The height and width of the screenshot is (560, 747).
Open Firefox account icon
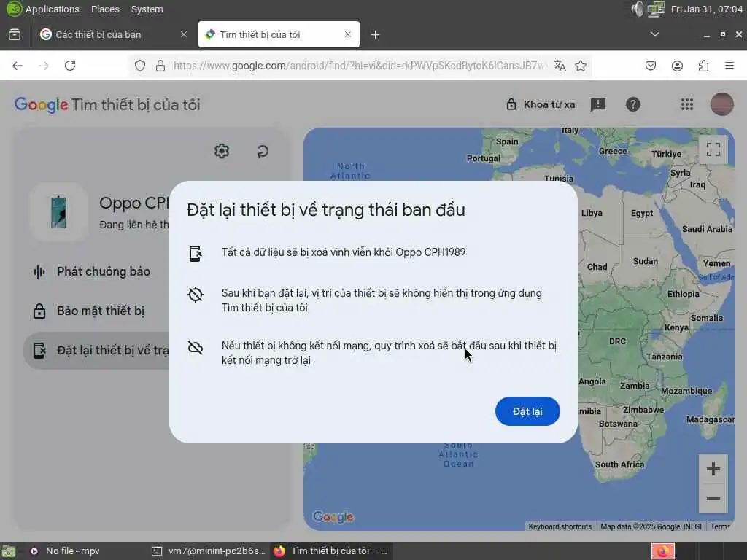(677, 66)
